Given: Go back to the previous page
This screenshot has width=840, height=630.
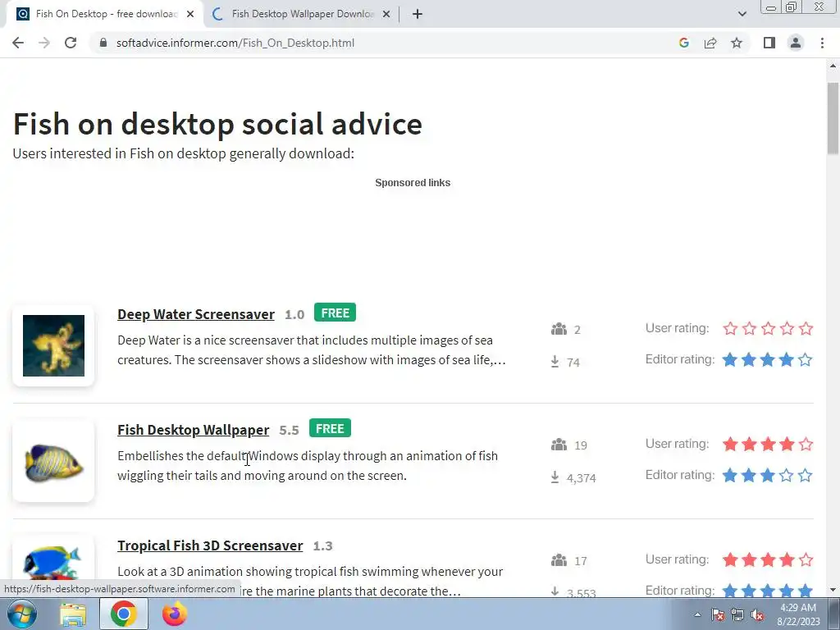Looking at the screenshot, I should point(18,43).
